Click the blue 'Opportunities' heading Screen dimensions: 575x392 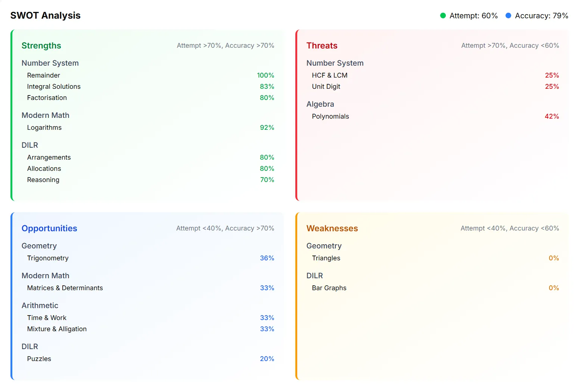(x=49, y=228)
